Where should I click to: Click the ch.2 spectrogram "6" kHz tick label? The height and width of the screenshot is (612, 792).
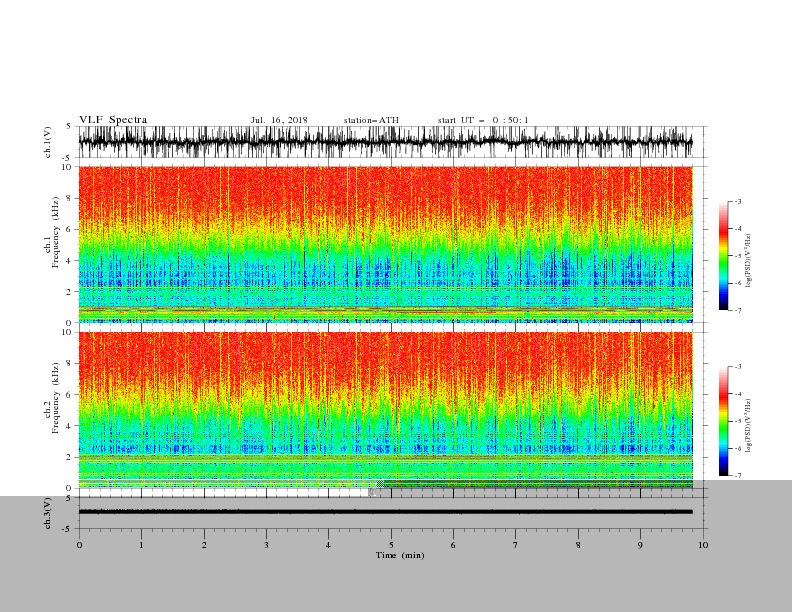tap(69, 395)
